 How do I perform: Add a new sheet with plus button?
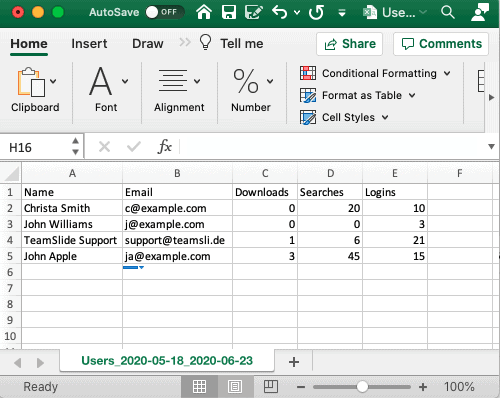coord(294,362)
